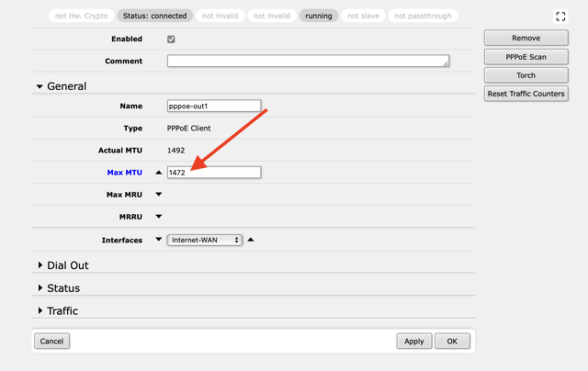Open the Internet-WAN interface dropdown
Image resolution: width=588 pixels, height=371 pixels.
(205, 240)
